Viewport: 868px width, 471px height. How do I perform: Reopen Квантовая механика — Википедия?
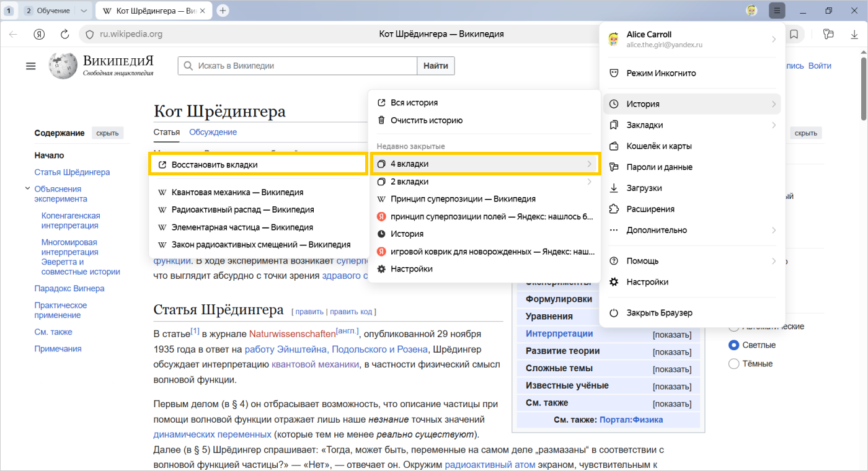coord(258,192)
